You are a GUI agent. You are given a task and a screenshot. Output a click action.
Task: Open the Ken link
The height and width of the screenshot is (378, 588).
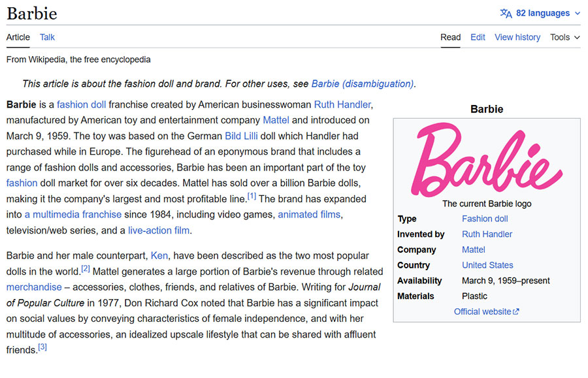tap(159, 255)
